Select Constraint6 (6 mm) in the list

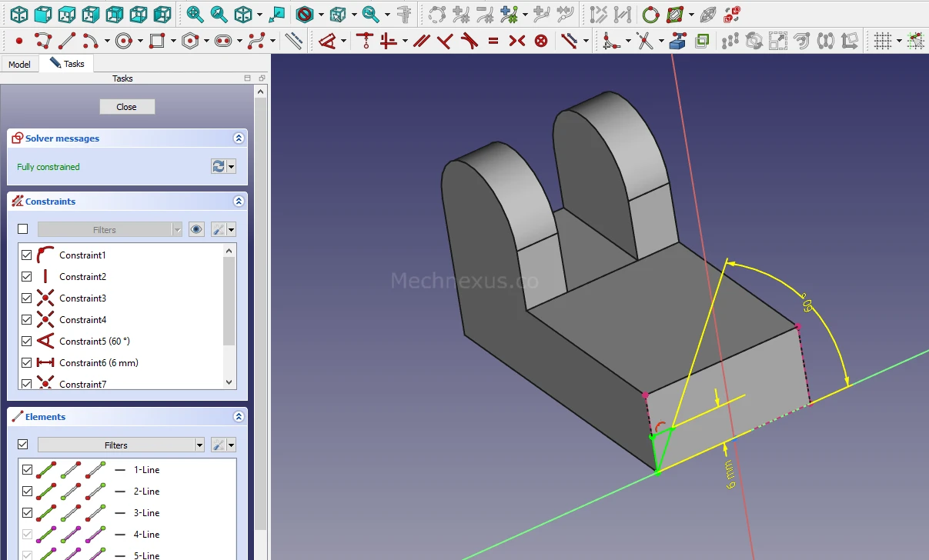pos(99,362)
